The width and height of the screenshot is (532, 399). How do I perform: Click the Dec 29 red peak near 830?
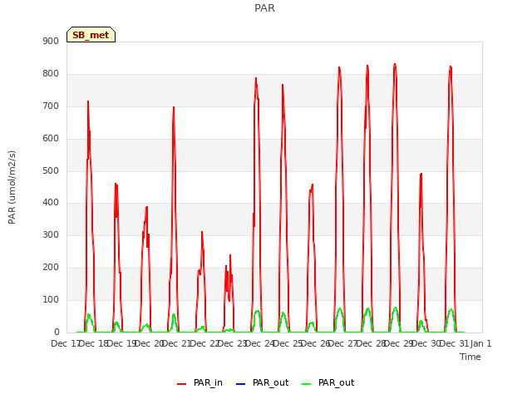[395, 64]
